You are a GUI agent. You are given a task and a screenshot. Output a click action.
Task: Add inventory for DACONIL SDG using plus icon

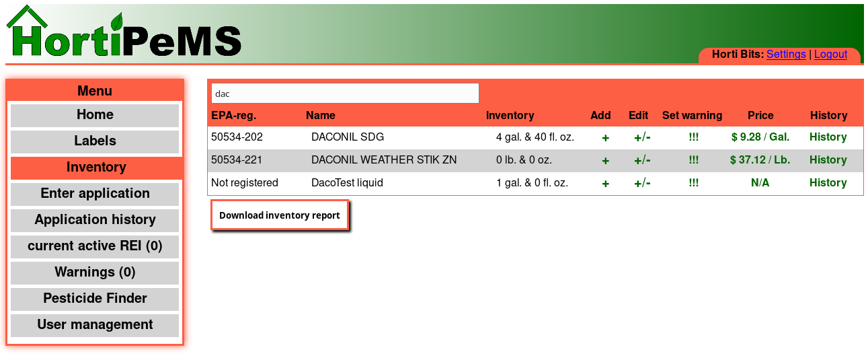pyautogui.click(x=605, y=138)
